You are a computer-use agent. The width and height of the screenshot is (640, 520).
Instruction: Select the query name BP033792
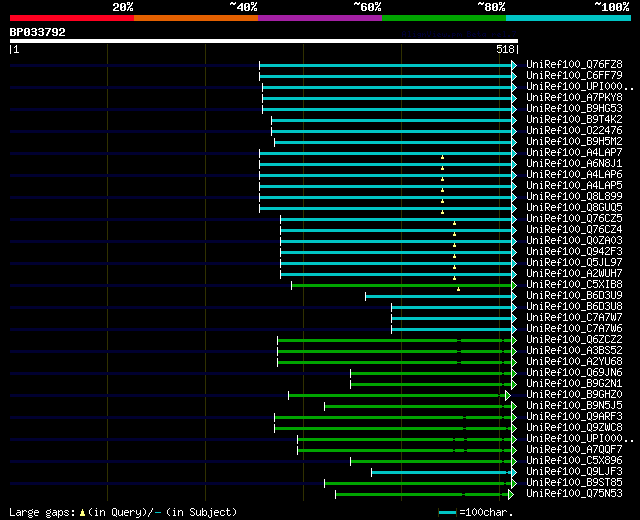(38, 32)
